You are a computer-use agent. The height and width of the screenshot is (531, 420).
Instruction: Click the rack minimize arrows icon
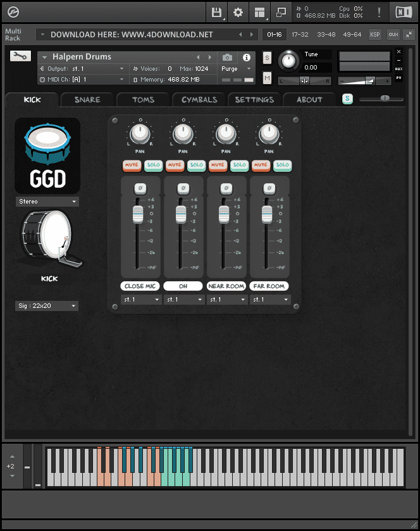(409, 34)
